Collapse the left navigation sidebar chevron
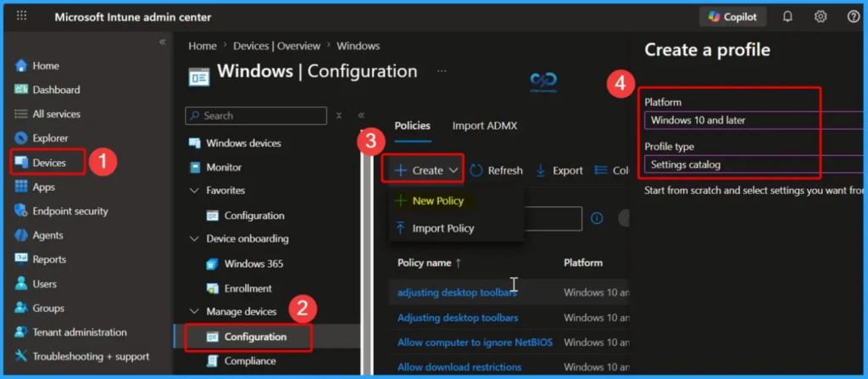868x379 pixels. click(x=162, y=42)
